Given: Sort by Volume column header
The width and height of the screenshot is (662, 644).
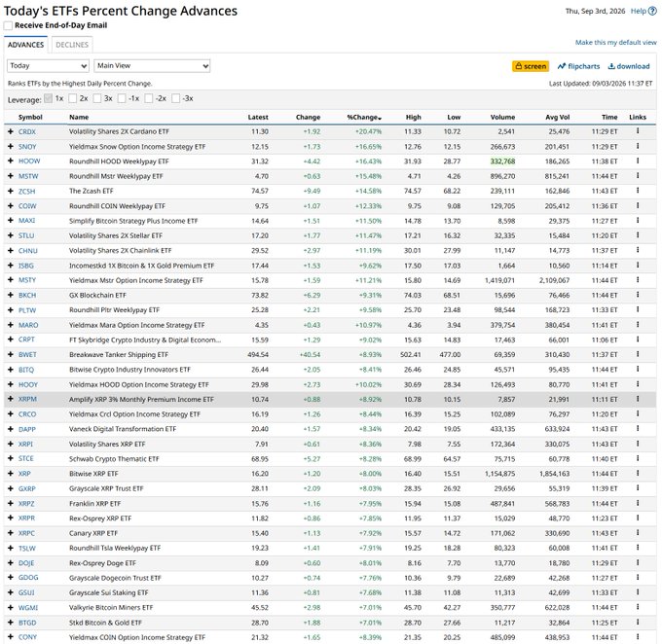Looking at the screenshot, I should tap(502, 118).
